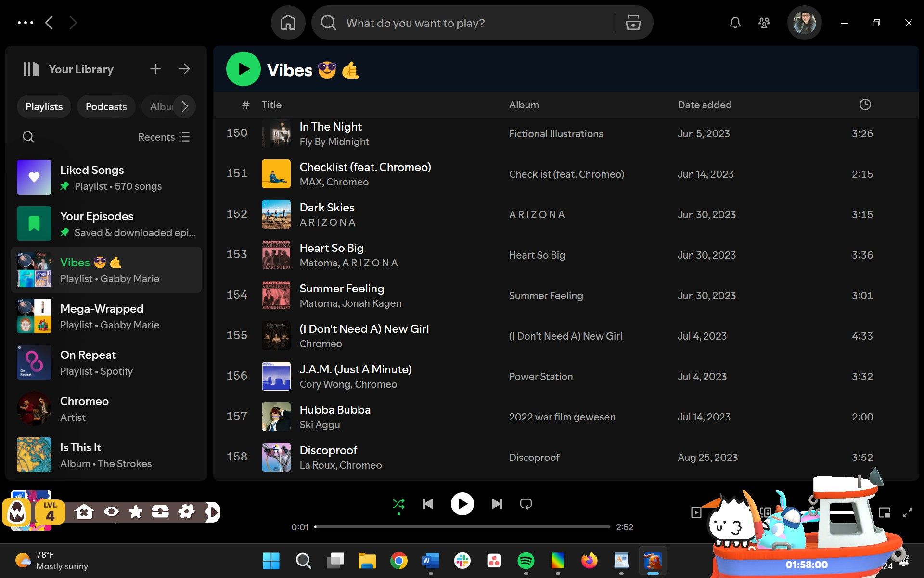
Task: Open Spotify from the taskbar
Action: click(x=526, y=561)
